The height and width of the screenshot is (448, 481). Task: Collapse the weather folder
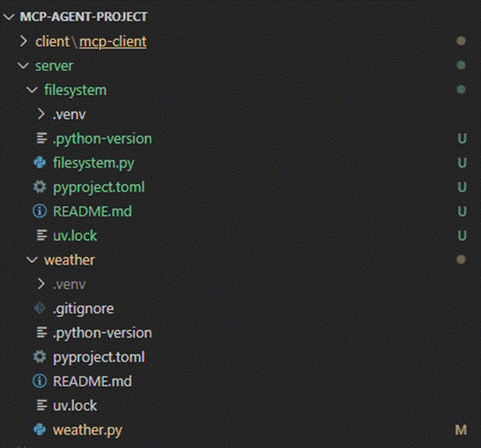point(32,260)
